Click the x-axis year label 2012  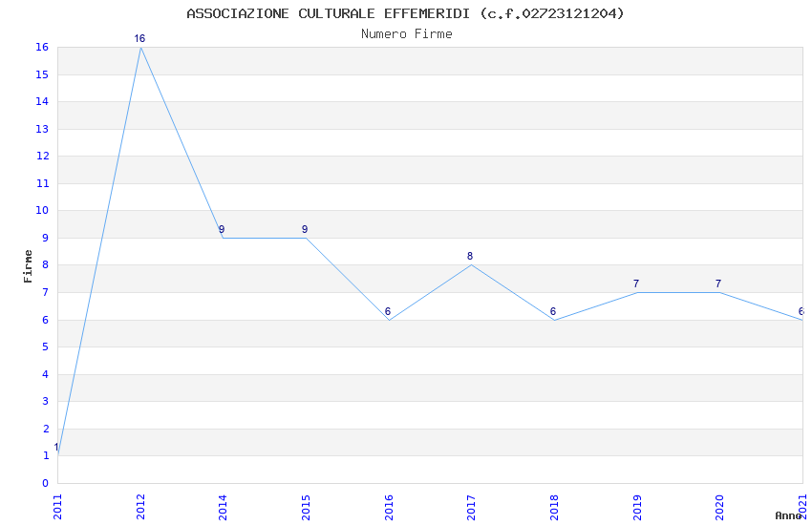140,507
